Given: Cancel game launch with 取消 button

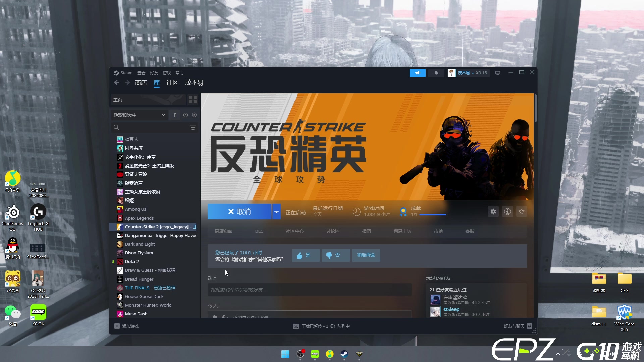Looking at the screenshot, I should pos(239,212).
